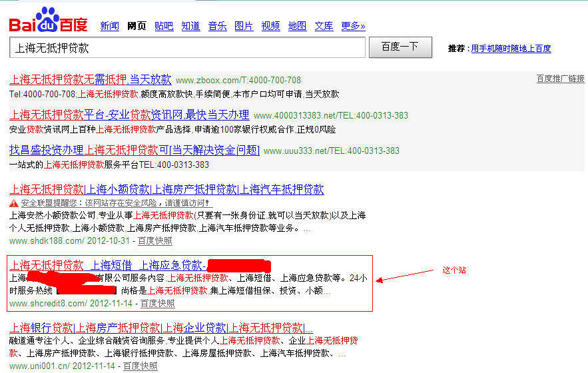
Task: Open the 知道 tab
Action: point(190,27)
